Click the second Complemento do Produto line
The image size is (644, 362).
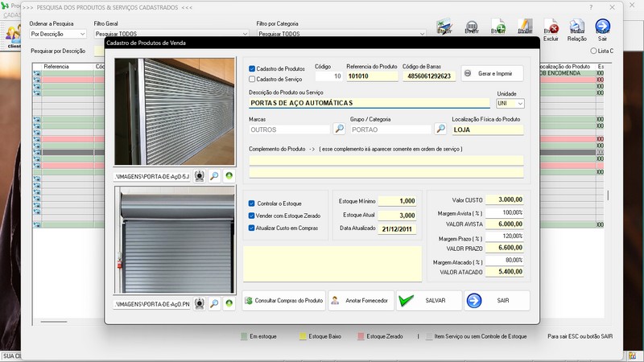pos(386,173)
